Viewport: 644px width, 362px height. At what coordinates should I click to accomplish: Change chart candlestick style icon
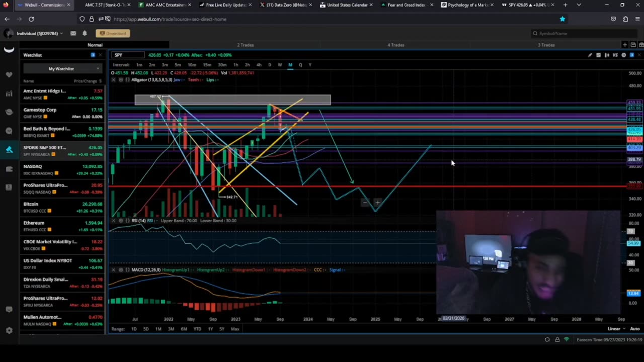607,55
